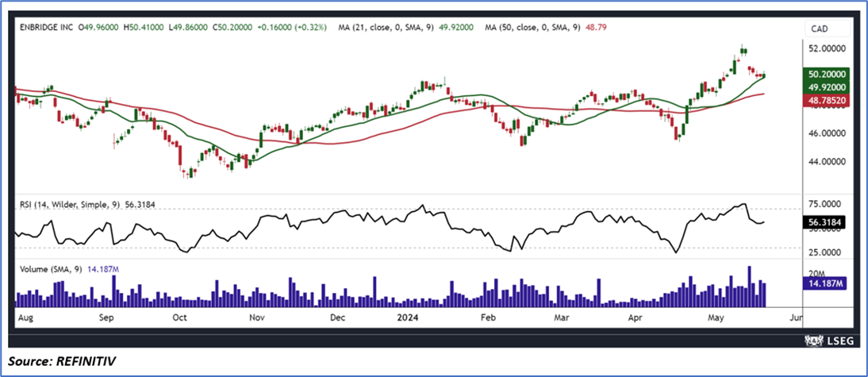Click the Source: REFINITIV caption

click(x=62, y=362)
